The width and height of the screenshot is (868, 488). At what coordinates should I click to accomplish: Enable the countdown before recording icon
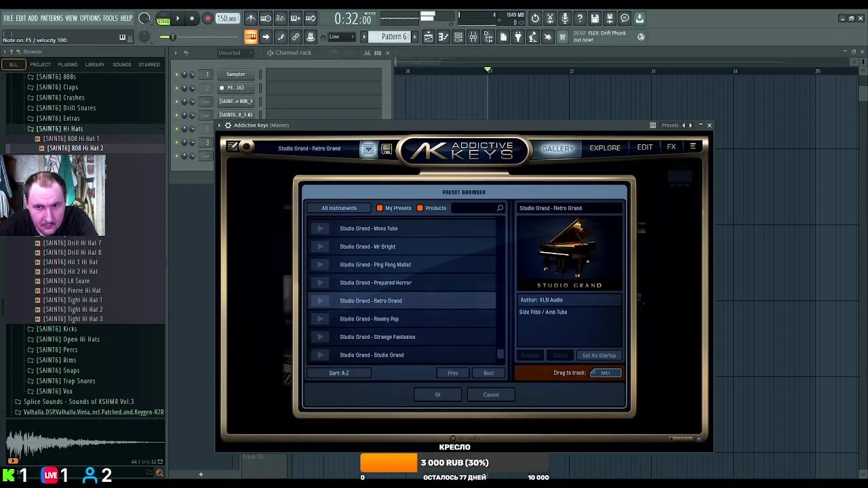click(x=280, y=19)
